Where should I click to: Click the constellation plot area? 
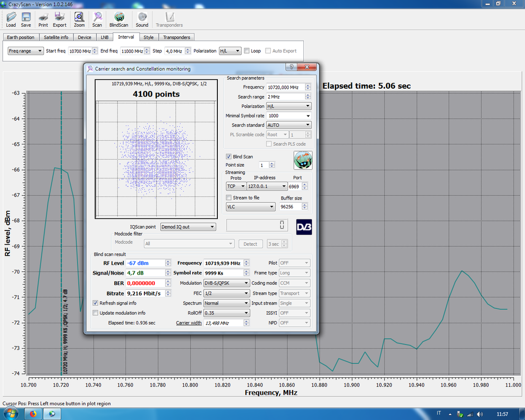[156, 160]
